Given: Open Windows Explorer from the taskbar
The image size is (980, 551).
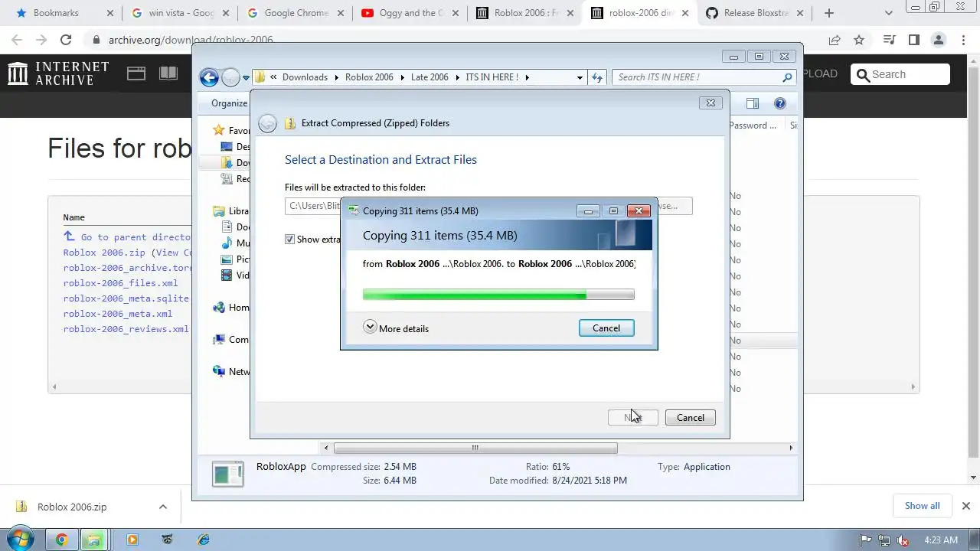Looking at the screenshot, I should pyautogui.click(x=93, y=540).
